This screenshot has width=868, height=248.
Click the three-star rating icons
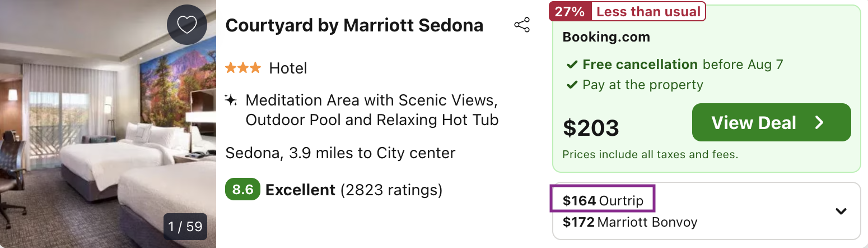[243, 68]
